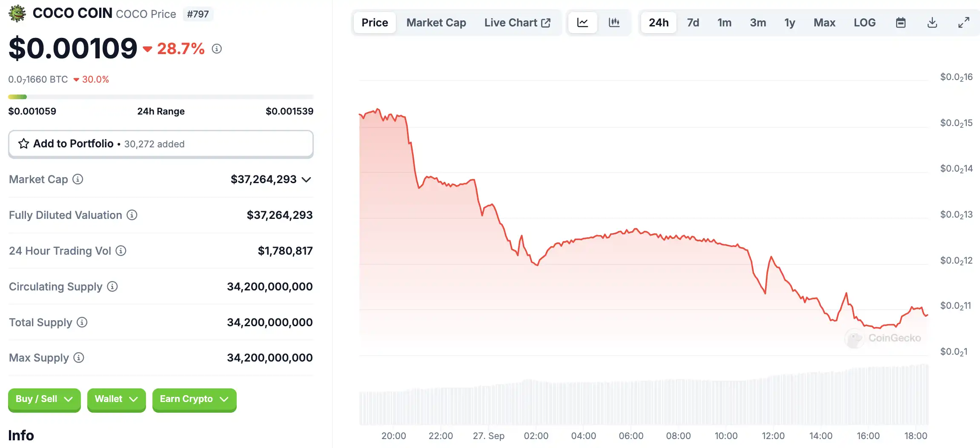Click the Circulating Supply info icon
This screenshot has width=980, height=448.
pyautogui.click(x=112, y=287)
